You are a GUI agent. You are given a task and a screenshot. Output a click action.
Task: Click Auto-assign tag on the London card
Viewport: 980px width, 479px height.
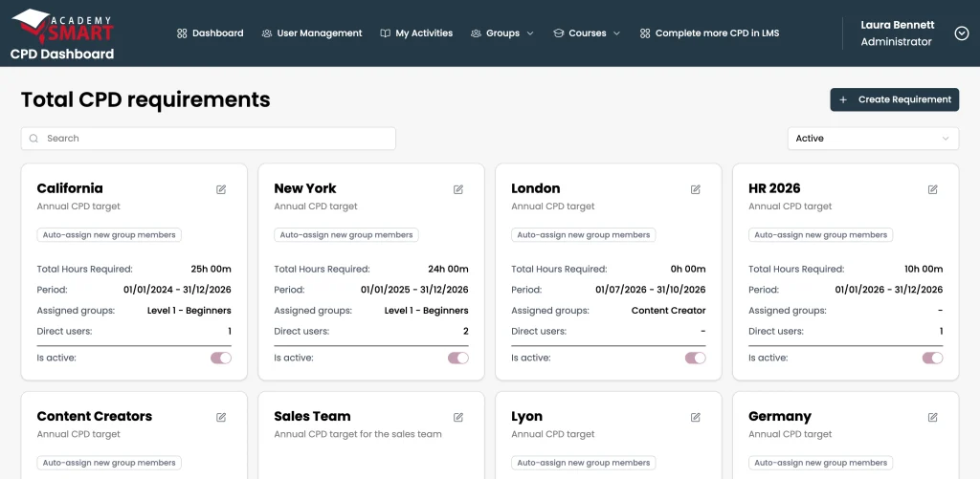coord(583,235)
